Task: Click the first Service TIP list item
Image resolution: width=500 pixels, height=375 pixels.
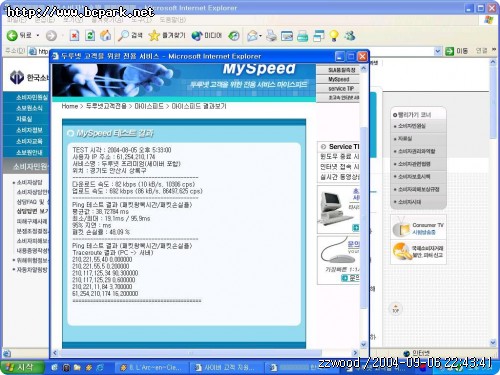Action: click(x=339, y=156)
